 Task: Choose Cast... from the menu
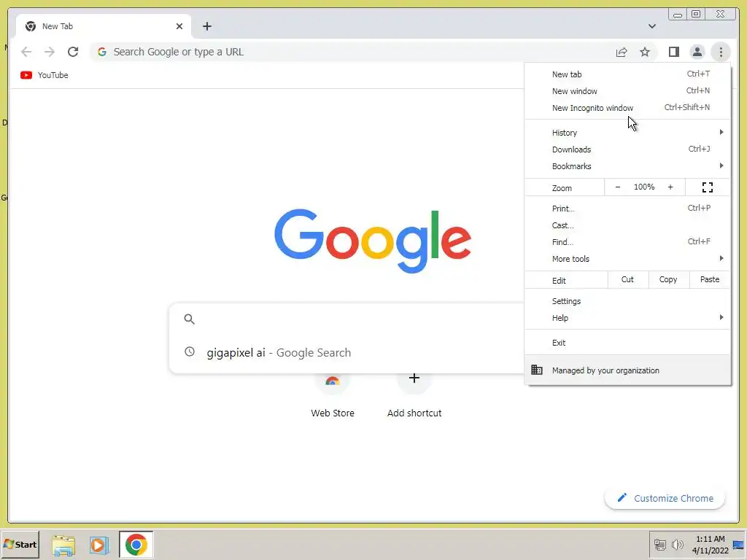click(628, 225)
